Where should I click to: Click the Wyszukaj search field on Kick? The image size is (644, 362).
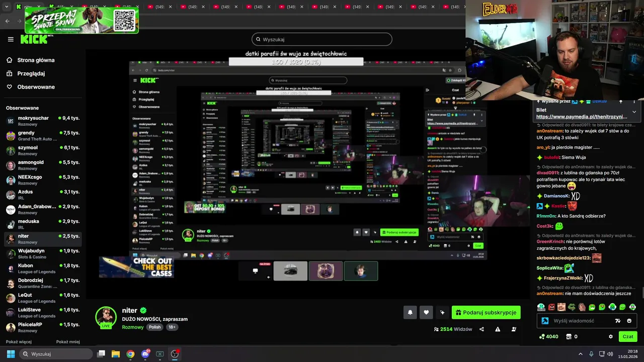(322, 39)
